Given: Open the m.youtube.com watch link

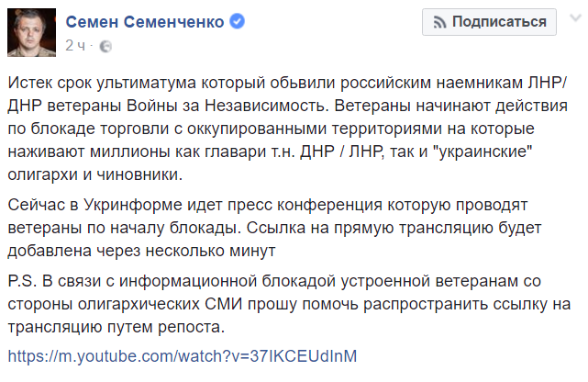Looking at the screenshot, I should [183, 356].
